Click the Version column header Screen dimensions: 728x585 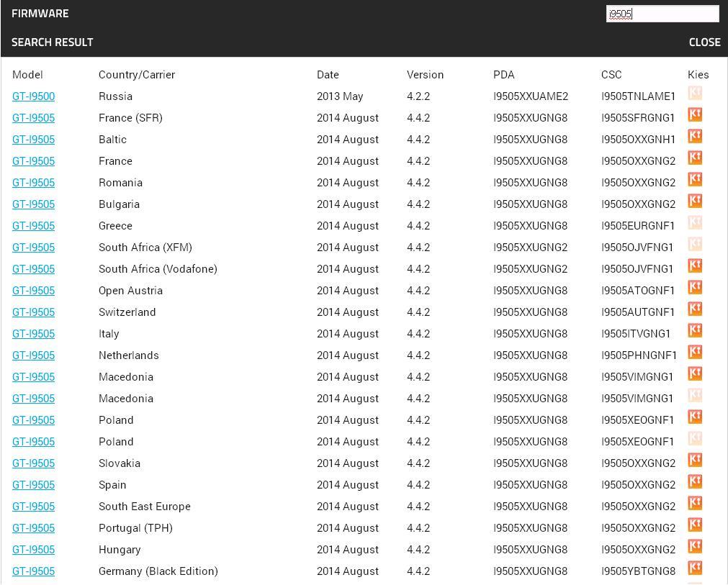click(x=425, y=75)
